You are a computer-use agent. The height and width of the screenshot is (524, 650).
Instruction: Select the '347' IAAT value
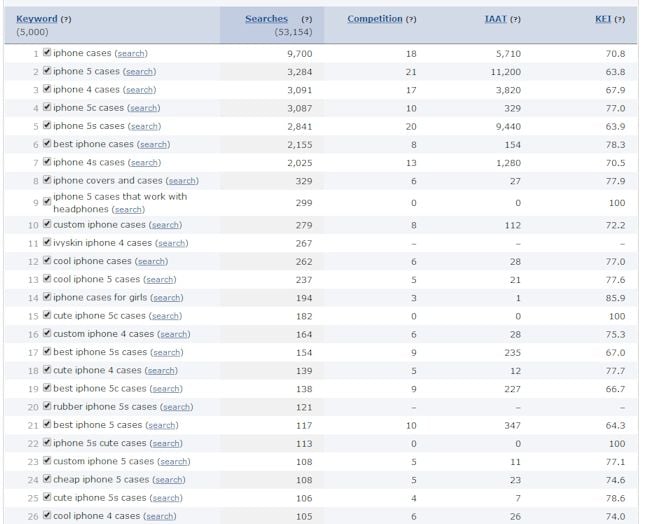coord(512,426)
